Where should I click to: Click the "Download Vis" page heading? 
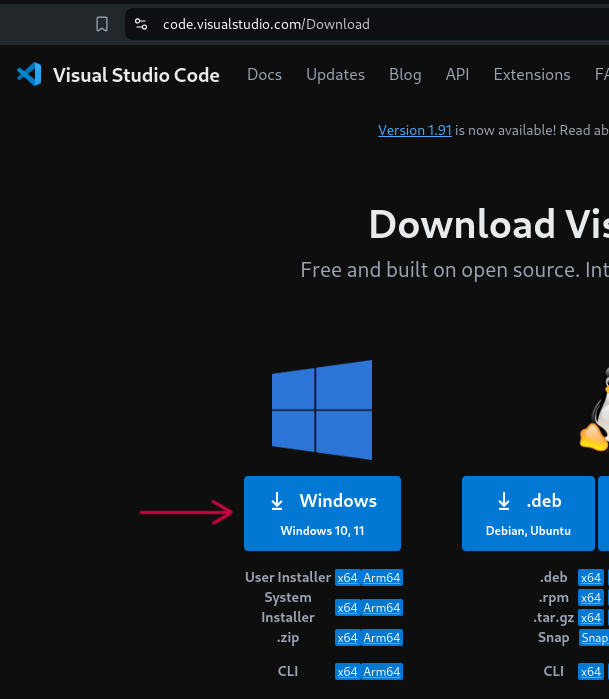pos(489,224)
